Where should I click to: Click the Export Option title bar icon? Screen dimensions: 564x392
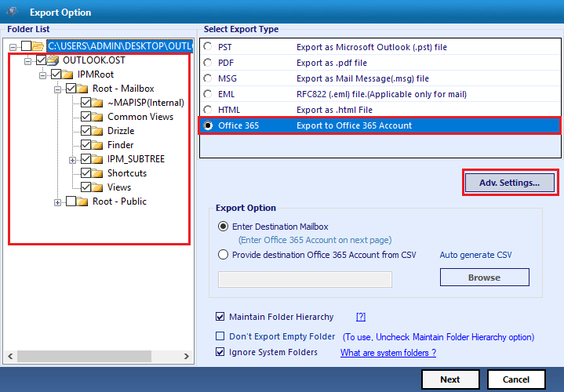point(13,12)
